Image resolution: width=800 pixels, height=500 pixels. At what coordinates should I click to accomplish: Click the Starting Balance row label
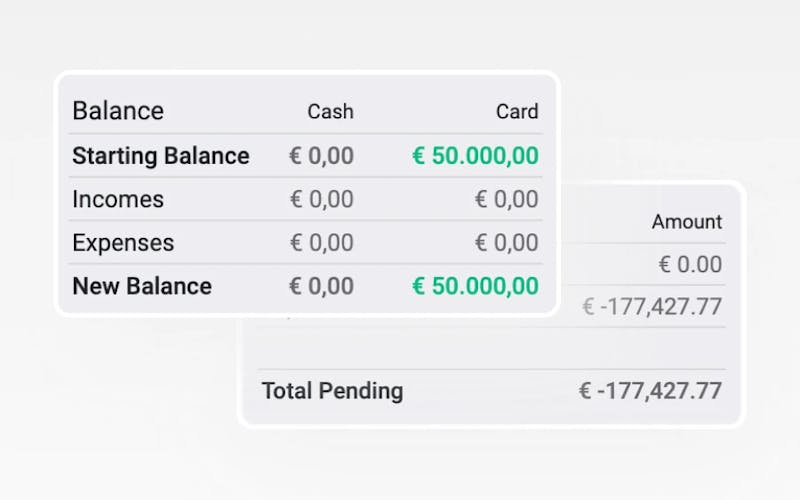[161, 156]
